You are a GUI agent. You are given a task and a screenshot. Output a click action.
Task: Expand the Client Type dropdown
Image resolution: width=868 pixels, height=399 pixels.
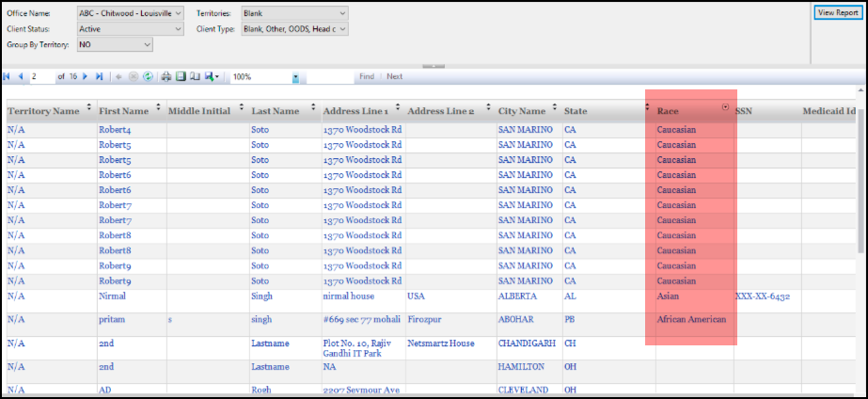(x=342, y=29)
